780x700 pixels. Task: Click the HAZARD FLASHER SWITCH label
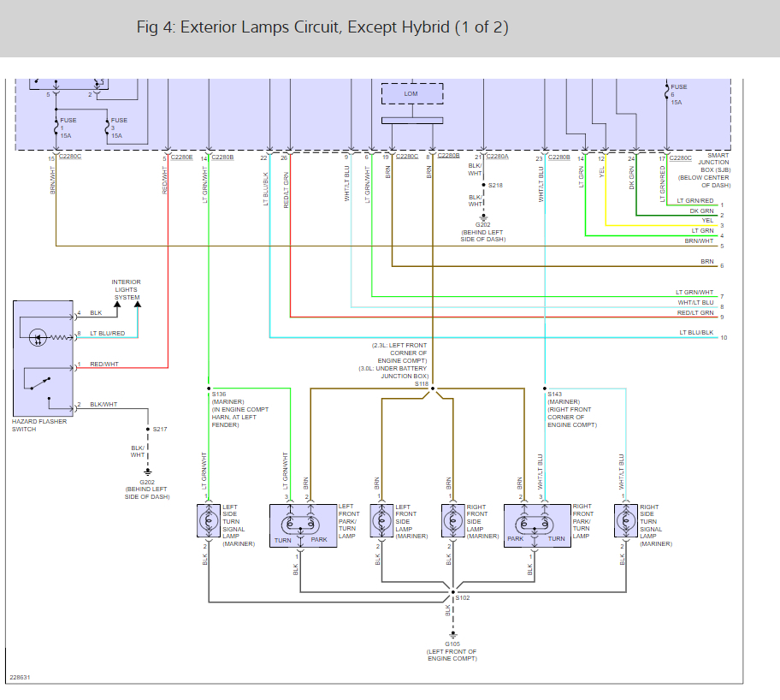(39, 425)
